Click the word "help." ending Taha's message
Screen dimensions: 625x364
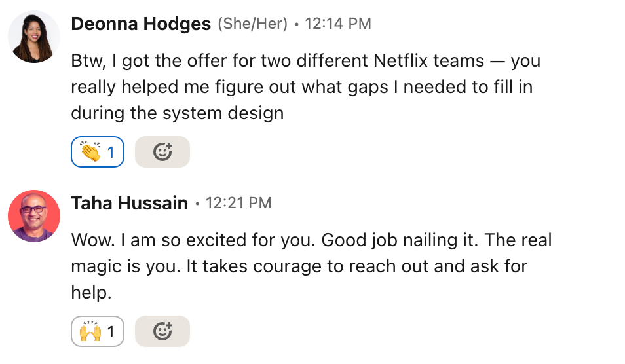pyautogui.click(x=91, y=293)
